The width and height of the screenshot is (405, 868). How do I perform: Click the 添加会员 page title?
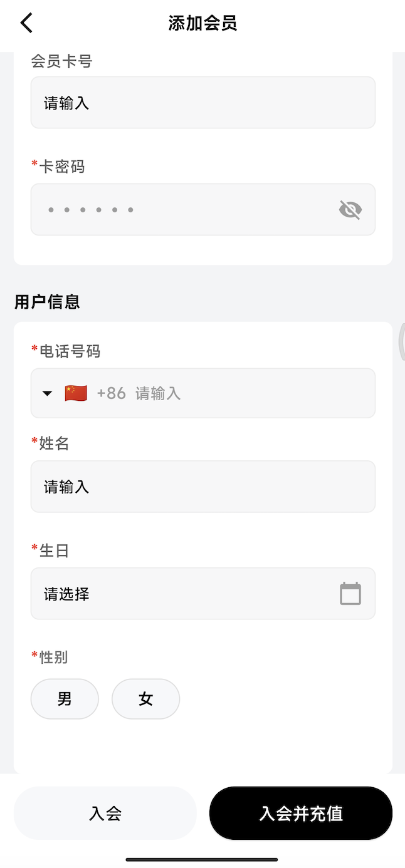pos(202,24)
